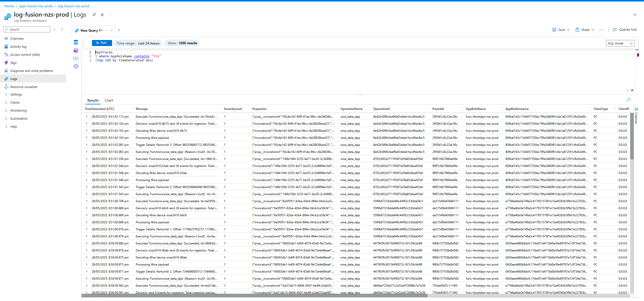
Task: Select the Results tab
Action: point(93,100)
